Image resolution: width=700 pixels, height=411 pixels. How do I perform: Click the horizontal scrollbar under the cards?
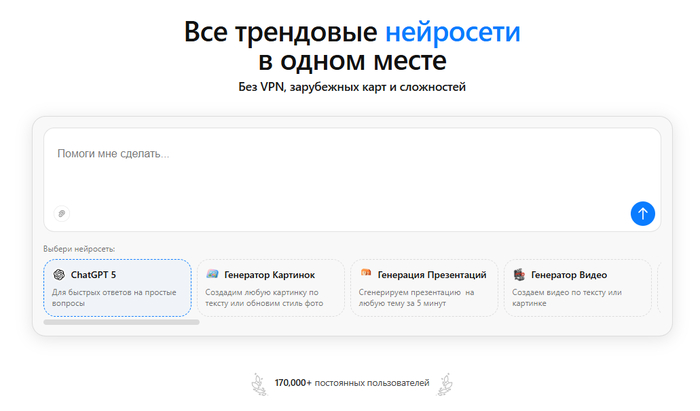(121, 322)
